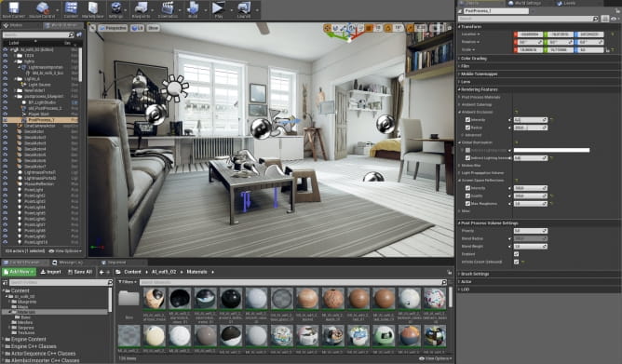Switch to the Modes tab
The height and width of the screenshot is (364, 622).
[x=16, y=25]
